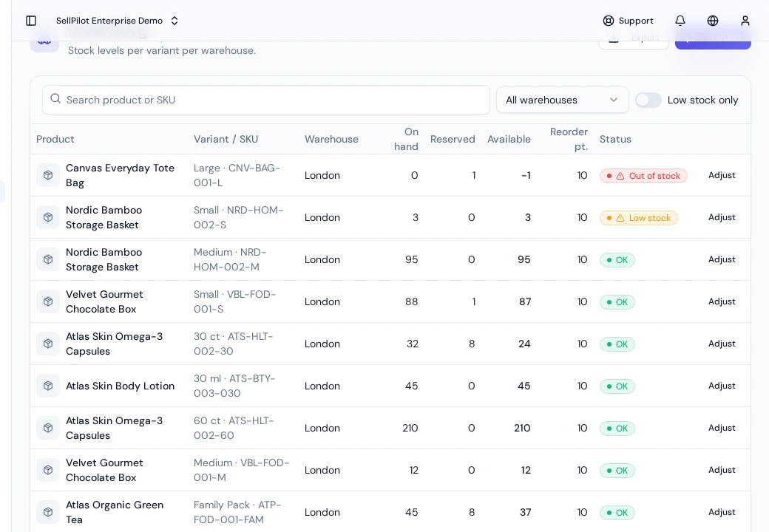This screenshot has width=769, height=532.
Task: Adjust stock for ATS-HLT-002-60
Action: (x=722, y=428)
